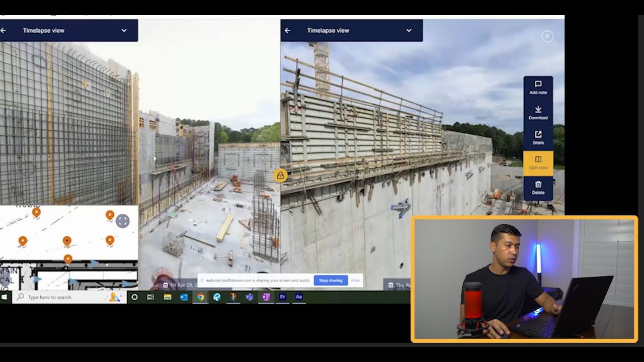
Task: Expand the floor plan minimap to fullscreen
Action: pos(122,221)
